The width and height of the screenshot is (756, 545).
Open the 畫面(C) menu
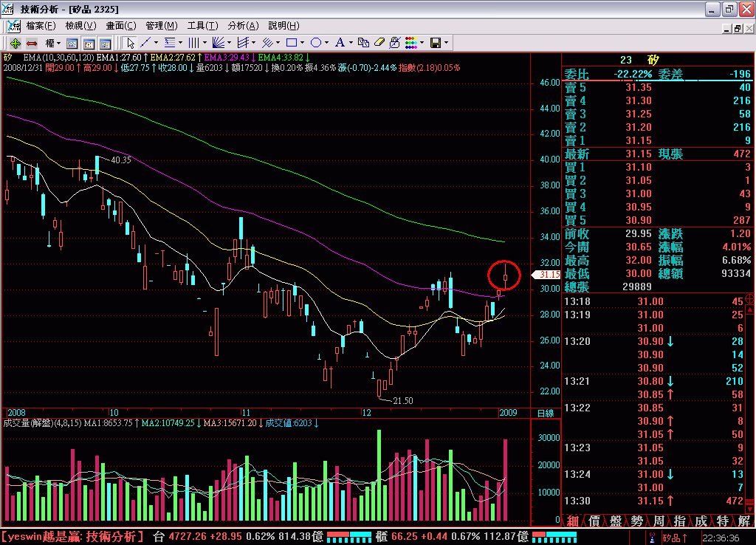121,26
